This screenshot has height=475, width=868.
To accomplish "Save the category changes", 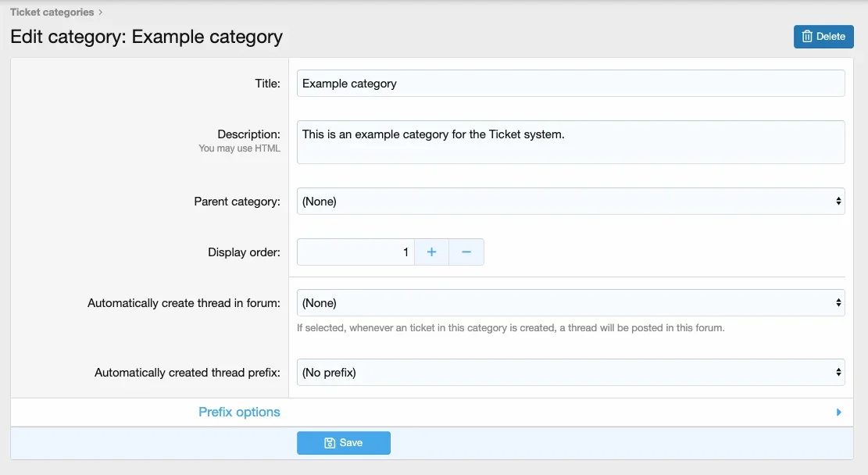I will pyautogui.click(x=344, y=443).
